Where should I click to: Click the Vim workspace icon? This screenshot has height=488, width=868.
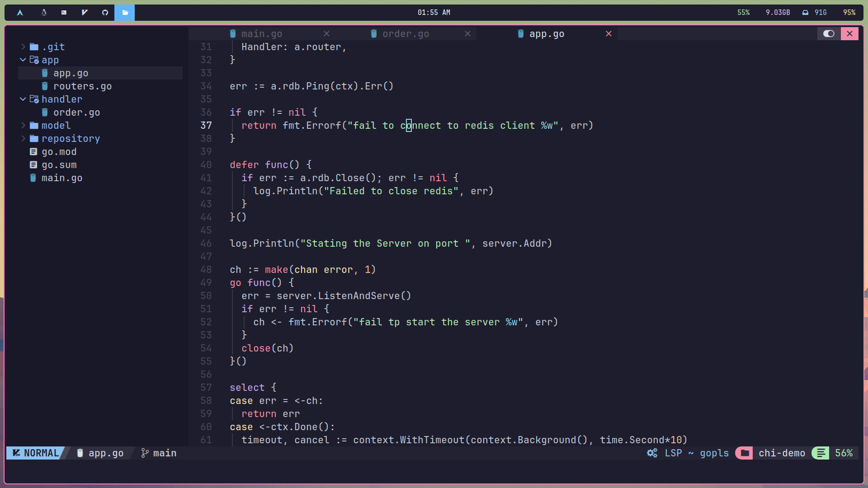point(85,13)
